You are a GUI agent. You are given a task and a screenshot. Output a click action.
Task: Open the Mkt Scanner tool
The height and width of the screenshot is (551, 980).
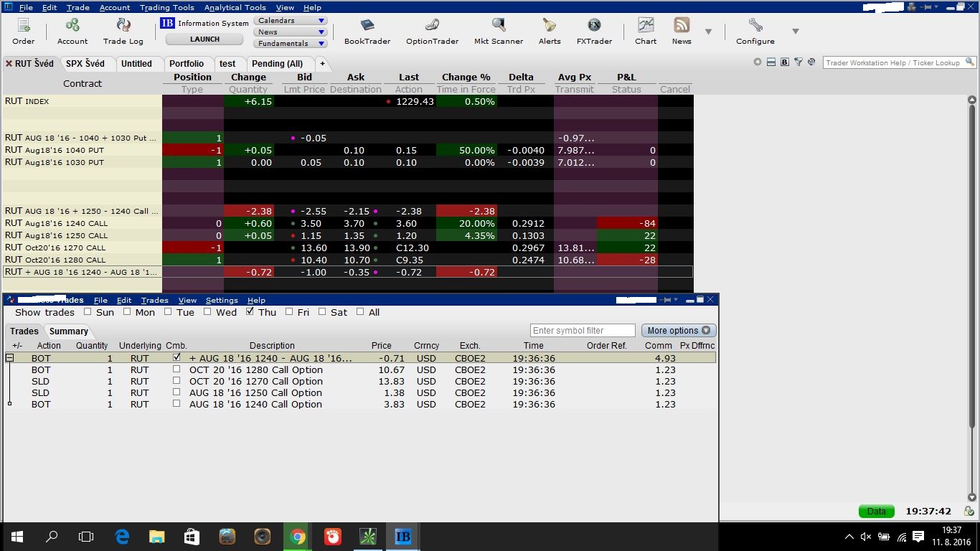tap(499, 32)
